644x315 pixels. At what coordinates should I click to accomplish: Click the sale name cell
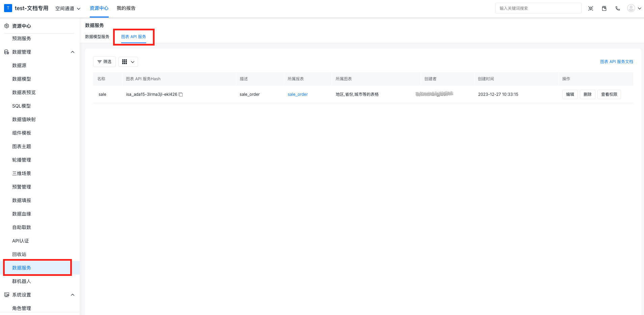coord(102,94)
